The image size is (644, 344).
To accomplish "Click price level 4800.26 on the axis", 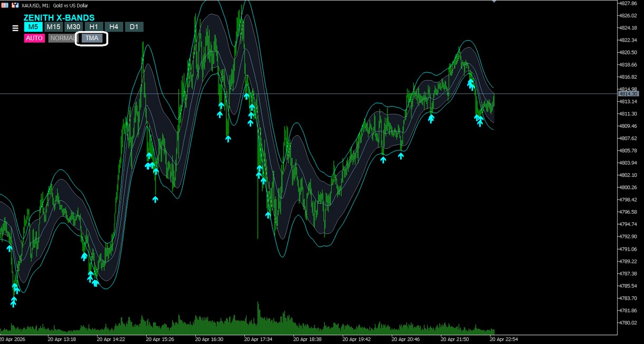I will (629, 187).
